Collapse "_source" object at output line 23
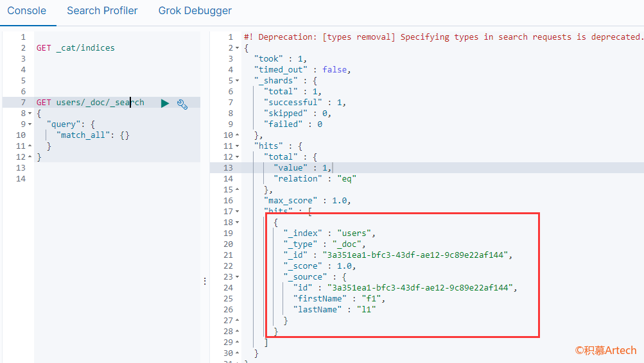644x363 pixels. (238, 277)
